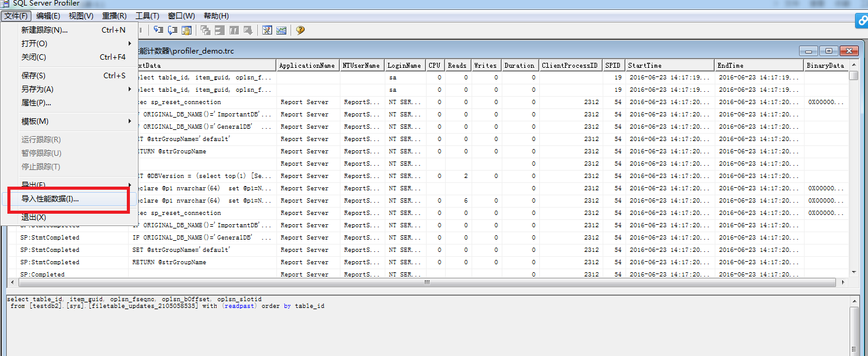The image size is (868, 356).
Task: Click the trace grid scroll-up arrow
Action: [854, 65]
